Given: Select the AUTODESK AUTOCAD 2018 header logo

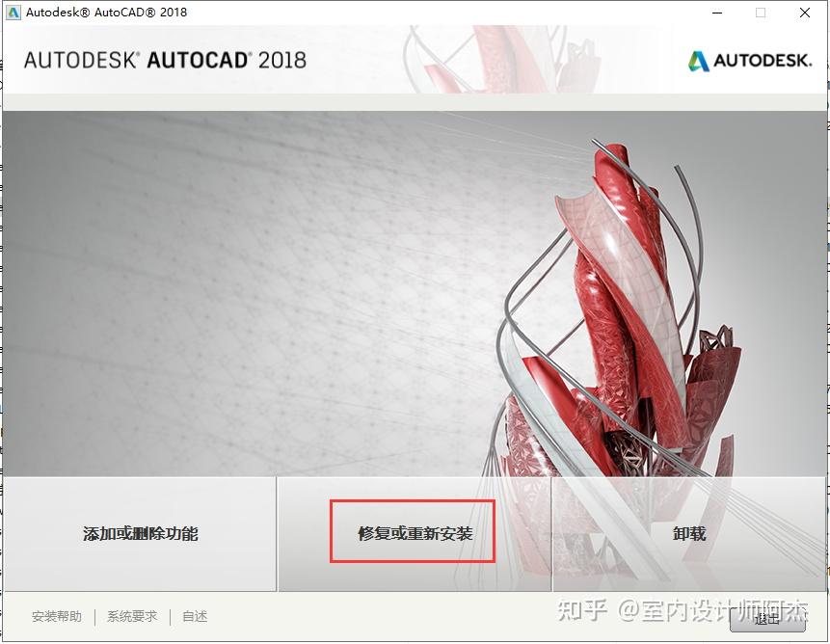Looking at the screenshot, I should click(x=166, y=59).
